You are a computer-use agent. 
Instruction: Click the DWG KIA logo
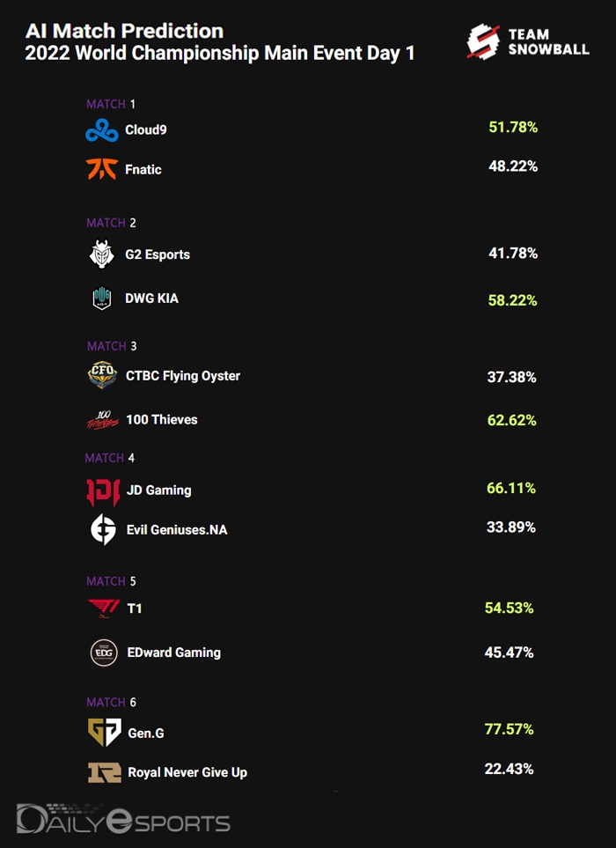tap(102, 299)
